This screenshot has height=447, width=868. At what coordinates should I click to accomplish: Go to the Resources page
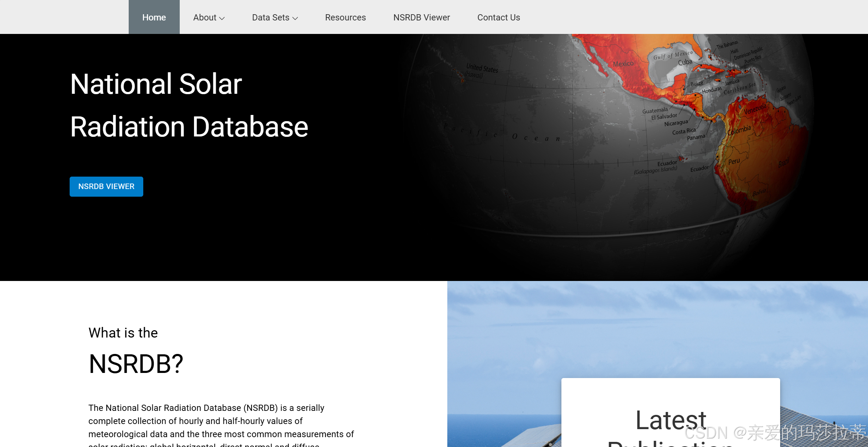pyautogui.click(x=345, y=17)
